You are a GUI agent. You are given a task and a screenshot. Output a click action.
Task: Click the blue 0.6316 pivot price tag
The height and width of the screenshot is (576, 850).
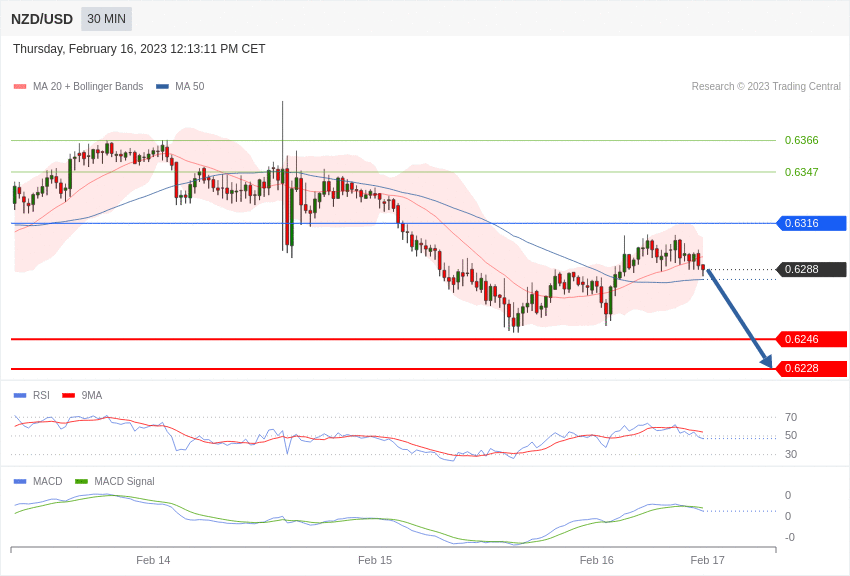point(812,223)
